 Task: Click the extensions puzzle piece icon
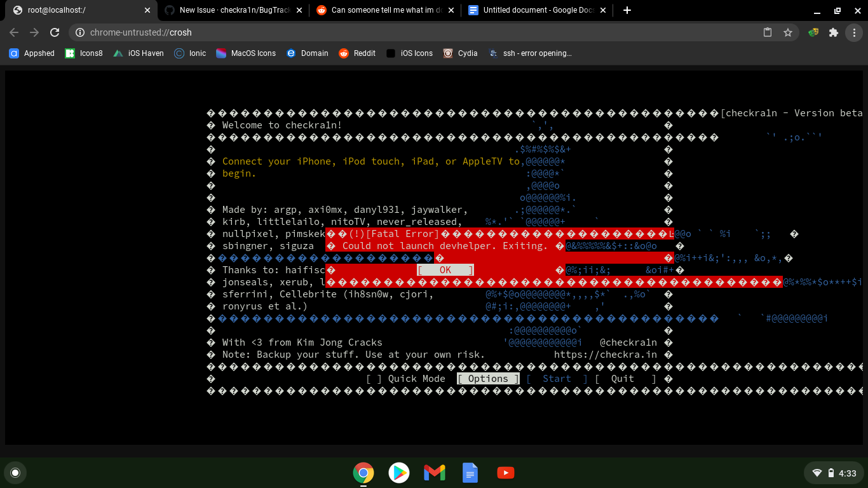pos(834,32)
